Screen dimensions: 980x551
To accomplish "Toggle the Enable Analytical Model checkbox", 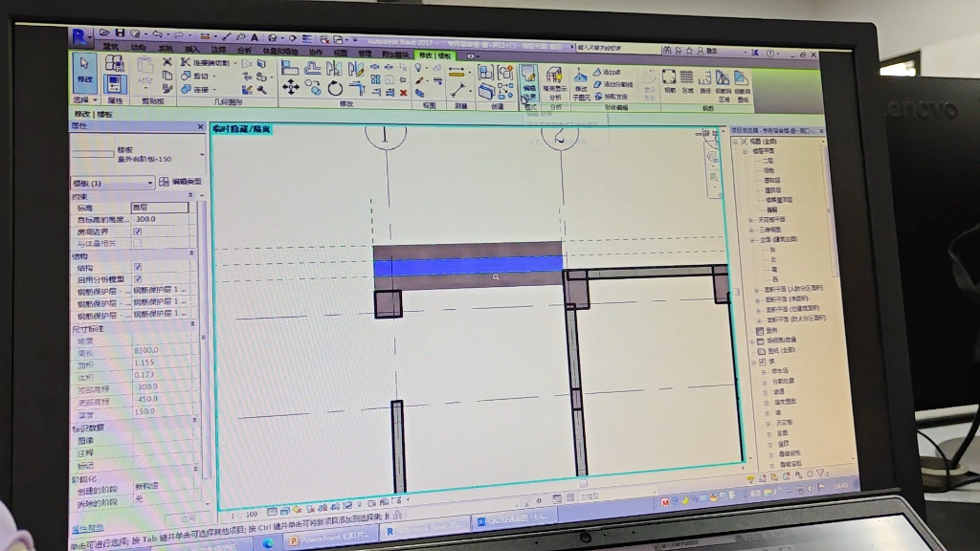I will 138,279.
